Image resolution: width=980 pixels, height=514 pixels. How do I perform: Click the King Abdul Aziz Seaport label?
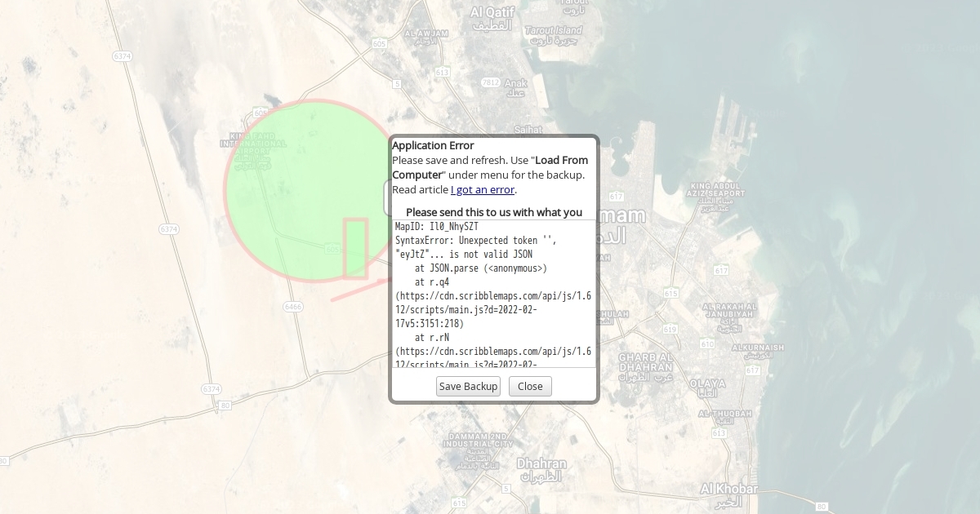[717, 197]
